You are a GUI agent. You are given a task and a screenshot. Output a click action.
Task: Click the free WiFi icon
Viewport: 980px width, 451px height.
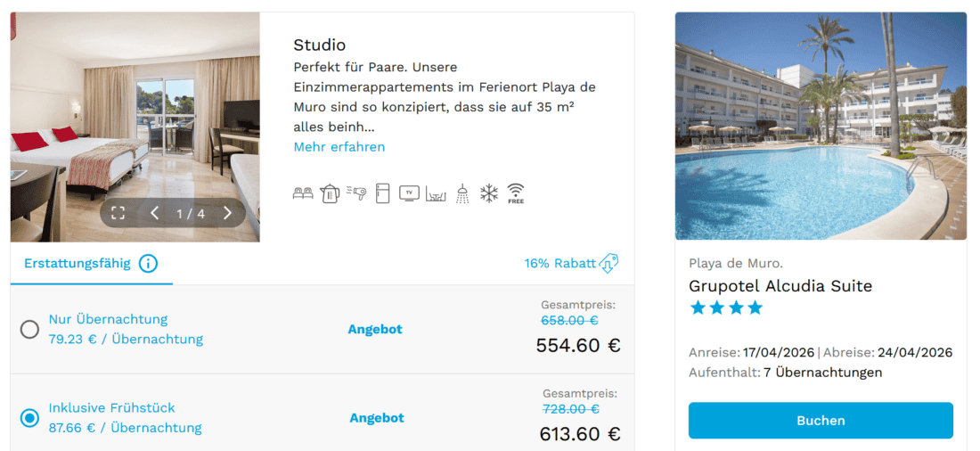pyautogui.click(x=516, y=193)
